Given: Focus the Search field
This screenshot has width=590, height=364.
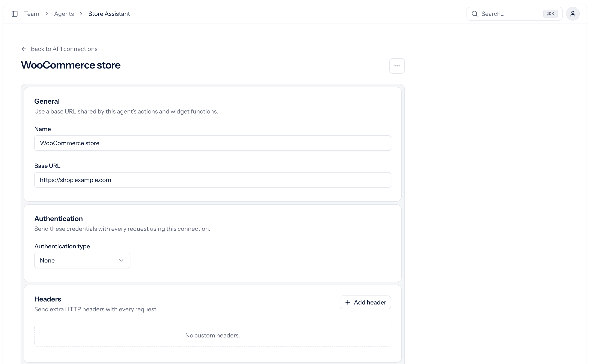Looking at the screenshot, I should (x=514, y=14).
